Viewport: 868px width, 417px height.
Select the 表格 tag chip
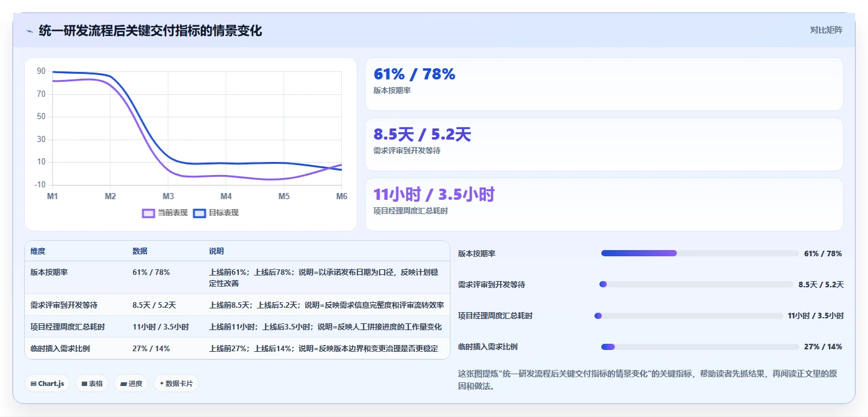pos(91,383)
